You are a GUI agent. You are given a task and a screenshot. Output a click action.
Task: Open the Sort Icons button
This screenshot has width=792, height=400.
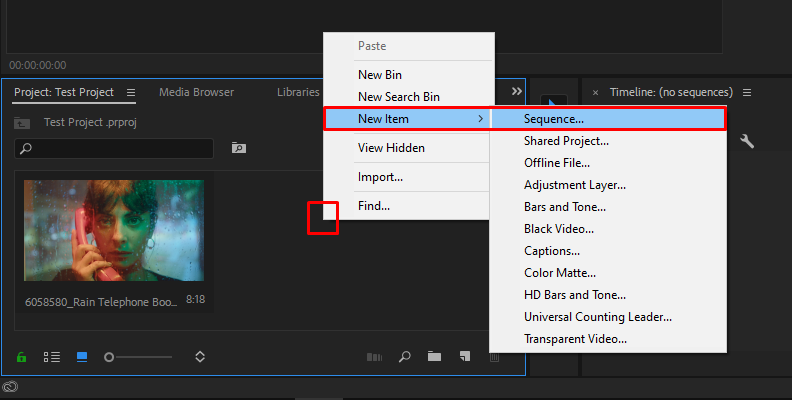(x=200, y=357)
